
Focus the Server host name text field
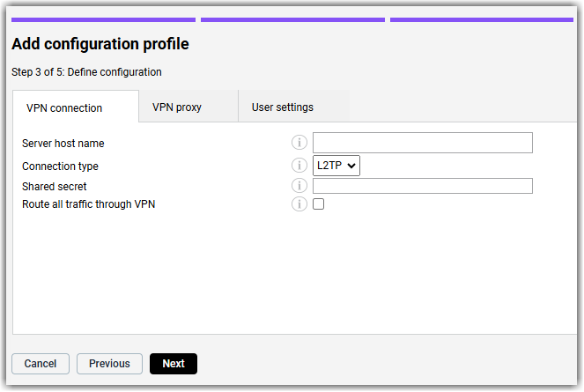[x=422, y=143]
